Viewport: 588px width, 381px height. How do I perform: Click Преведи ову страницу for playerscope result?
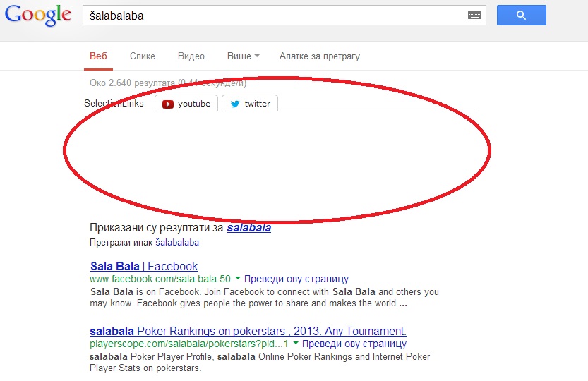[x=354, y=344]
